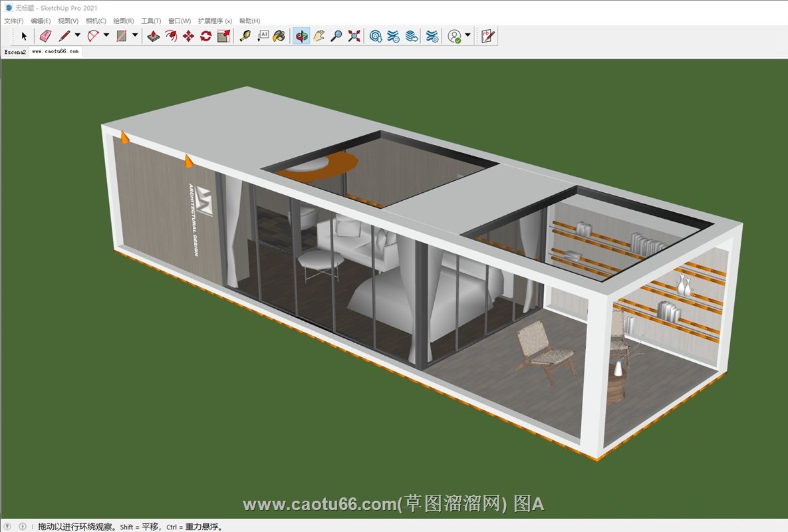This screenshot has width=788, height=532.
Task: Open the 相机(C) menu
Action: pyautogui.click(x=96, y=21)
